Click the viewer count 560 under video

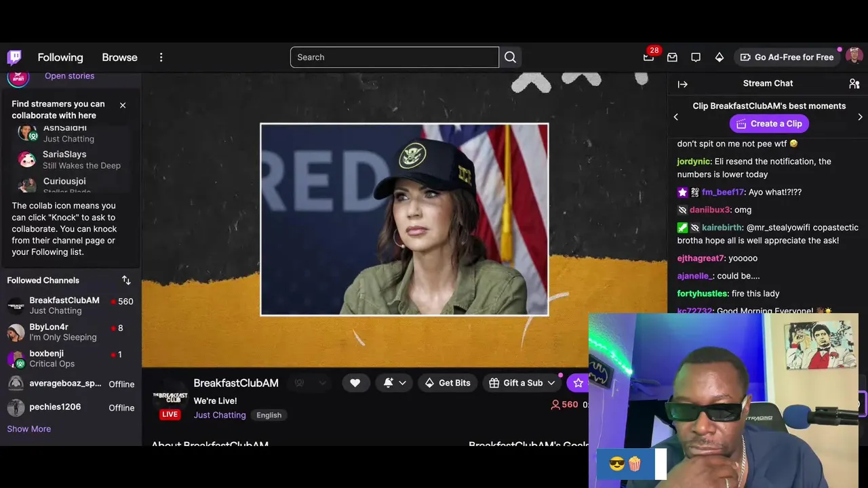point(565,405)
